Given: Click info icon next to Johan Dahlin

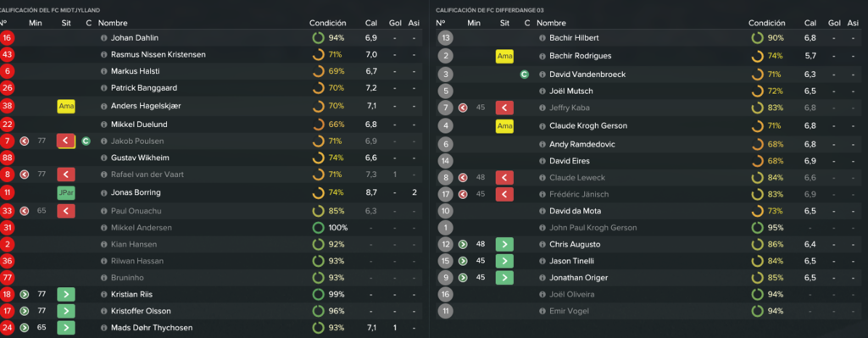Looking at the screenshot, I should coord(104,38).
